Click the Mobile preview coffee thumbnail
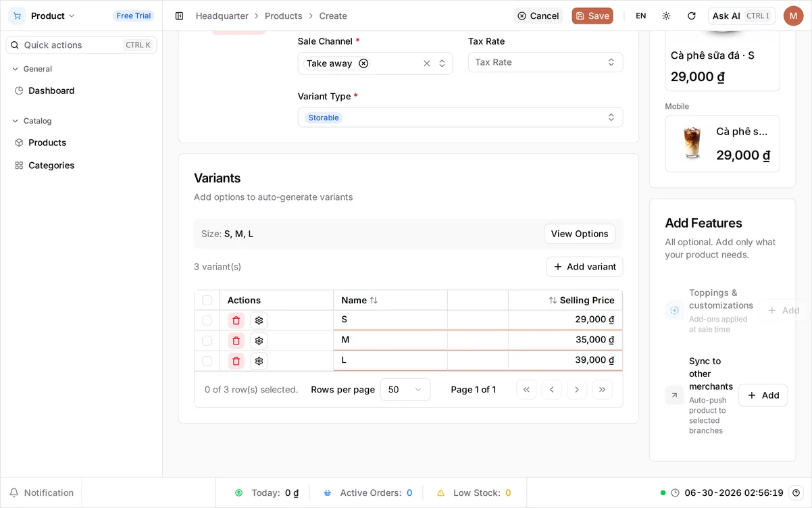 pyautogui.click(x=692, y=143)
